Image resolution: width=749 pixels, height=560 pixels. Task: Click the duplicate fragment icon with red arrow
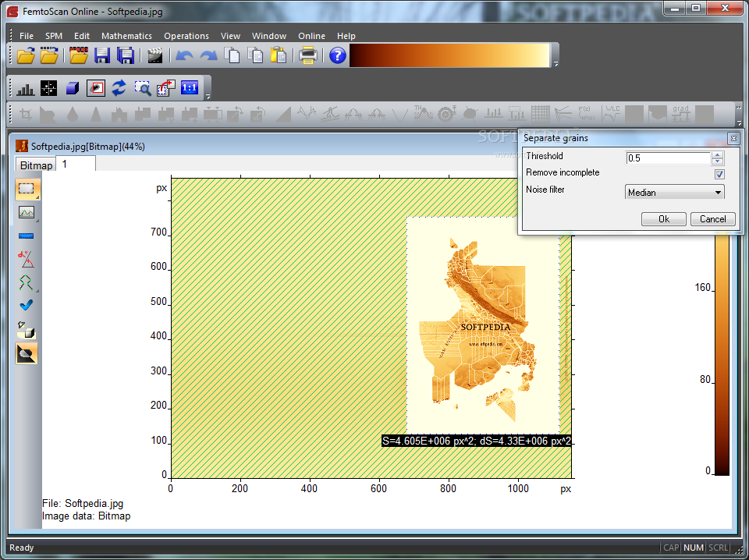(x=166, y=88)
